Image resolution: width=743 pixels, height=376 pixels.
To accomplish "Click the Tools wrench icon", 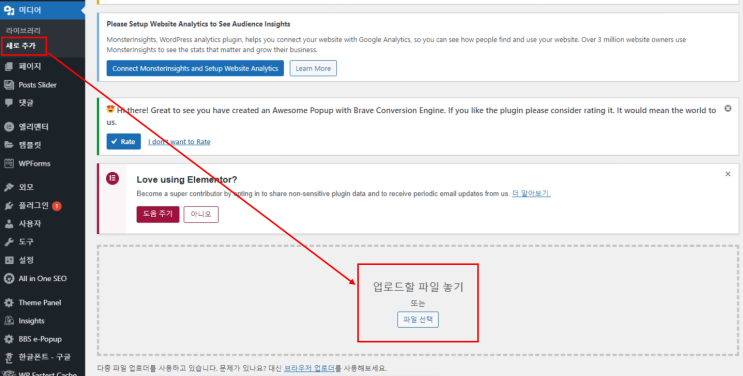I will point(9,242).
